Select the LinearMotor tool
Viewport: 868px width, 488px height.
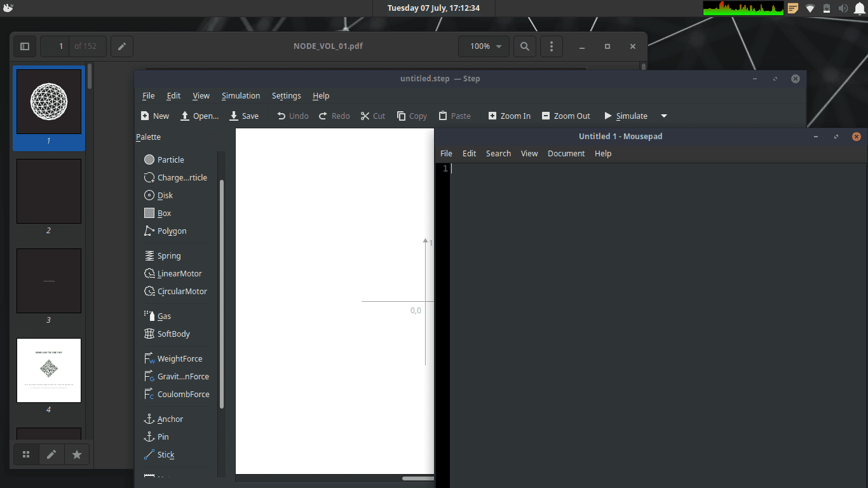[173, 273]
